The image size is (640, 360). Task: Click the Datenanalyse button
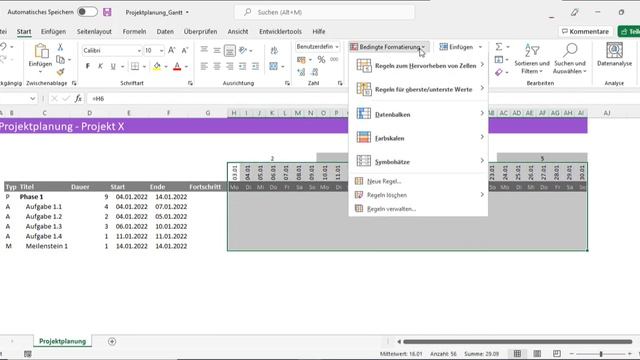point(614,54)
